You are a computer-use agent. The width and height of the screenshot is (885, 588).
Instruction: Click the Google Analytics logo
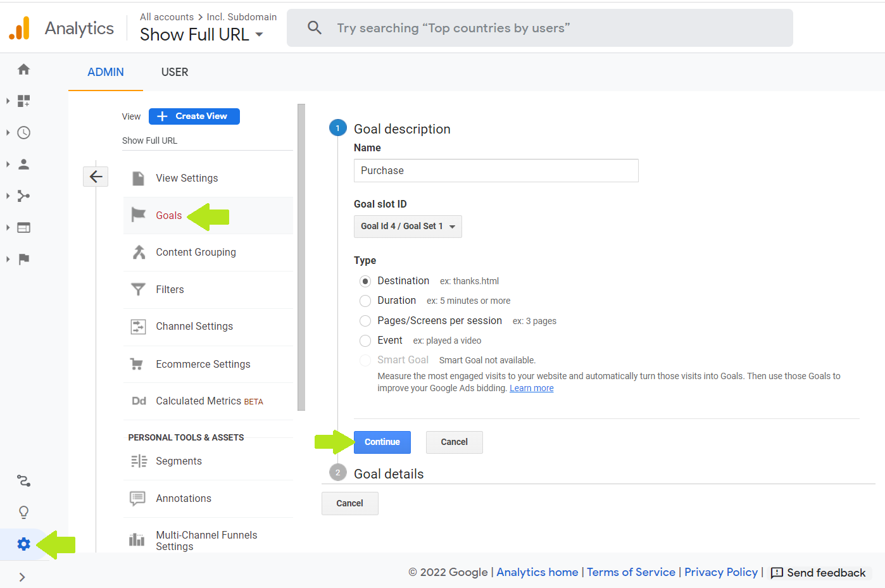(x=20, y=28)
